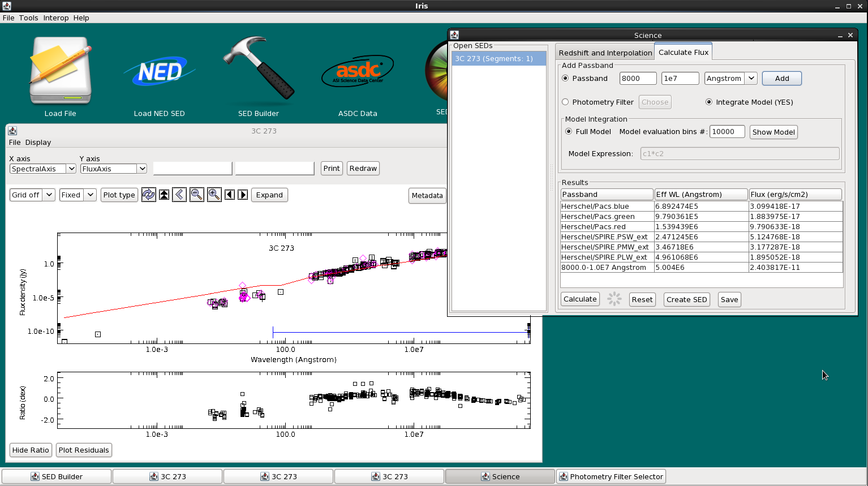Click the zoom out magnifier icon
The image size is (868, 486).
pyautogui.click(x=197, y=195)
